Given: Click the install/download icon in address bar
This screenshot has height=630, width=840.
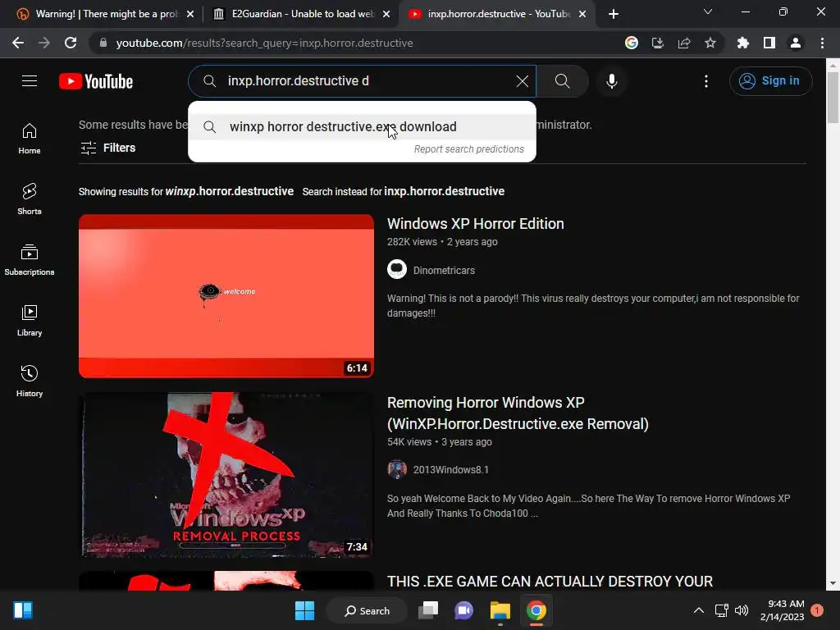Looking at the screenshot, I should [657, 43].
